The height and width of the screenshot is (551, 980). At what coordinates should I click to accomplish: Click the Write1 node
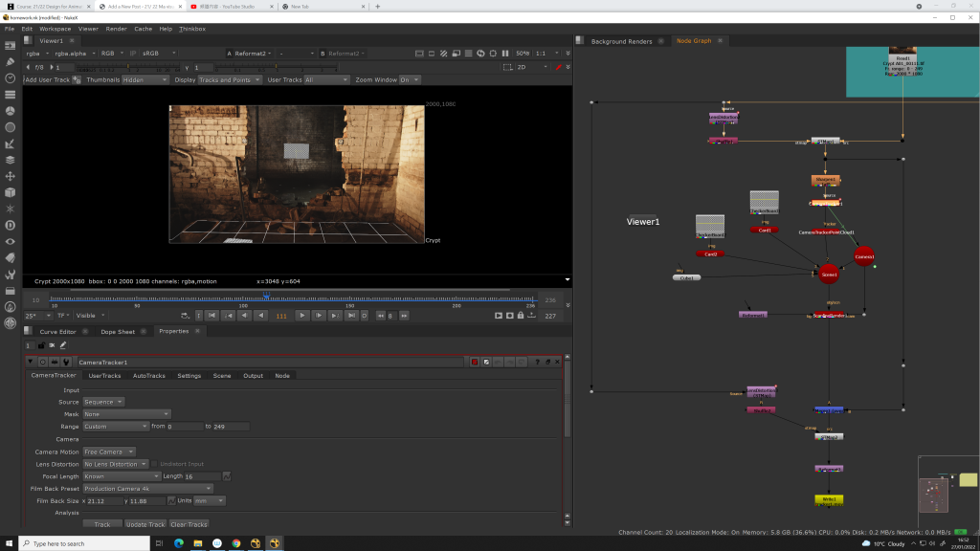click(829, 499)
